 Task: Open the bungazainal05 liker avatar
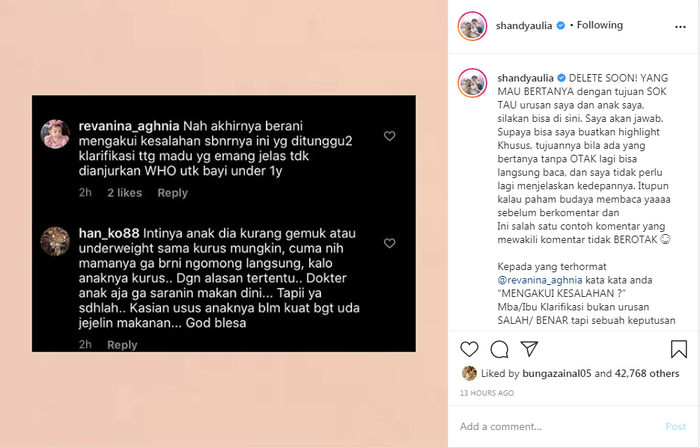coord(469,373)
